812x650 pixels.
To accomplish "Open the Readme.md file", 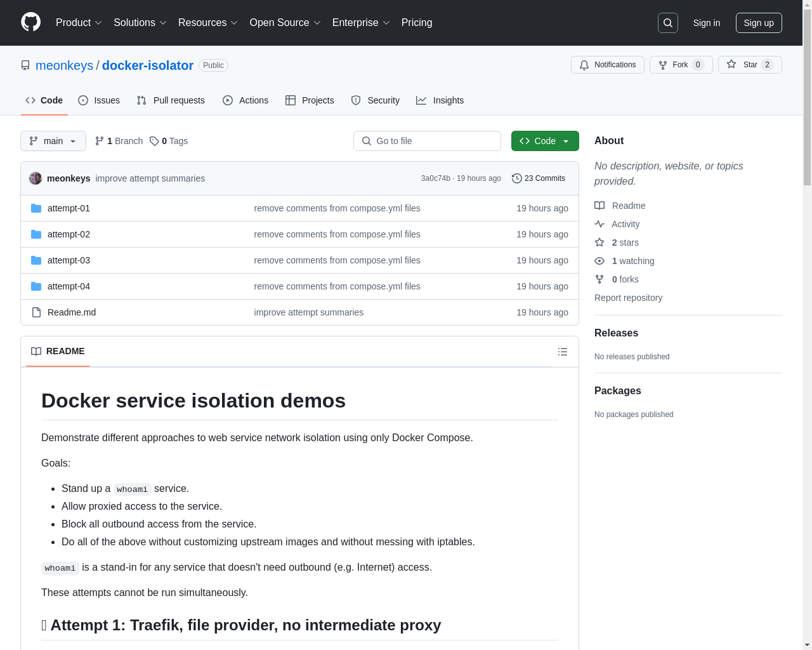I will click(72, 312).
